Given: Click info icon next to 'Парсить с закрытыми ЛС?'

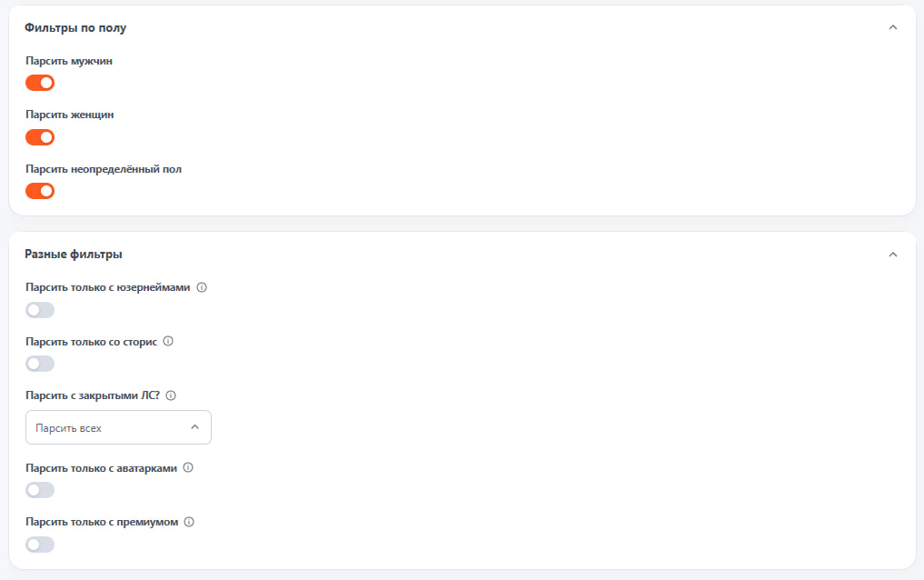Looking at the screenshot, I should [171, 395].
